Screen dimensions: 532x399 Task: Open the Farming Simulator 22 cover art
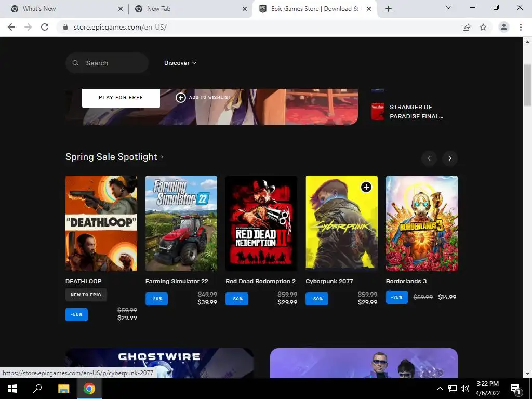181,223
